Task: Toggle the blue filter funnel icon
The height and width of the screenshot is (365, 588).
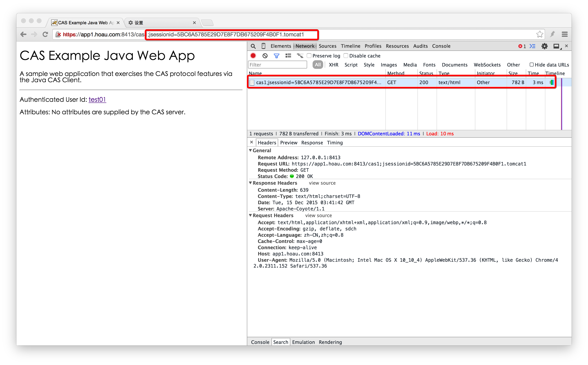Action: [276, 56]
